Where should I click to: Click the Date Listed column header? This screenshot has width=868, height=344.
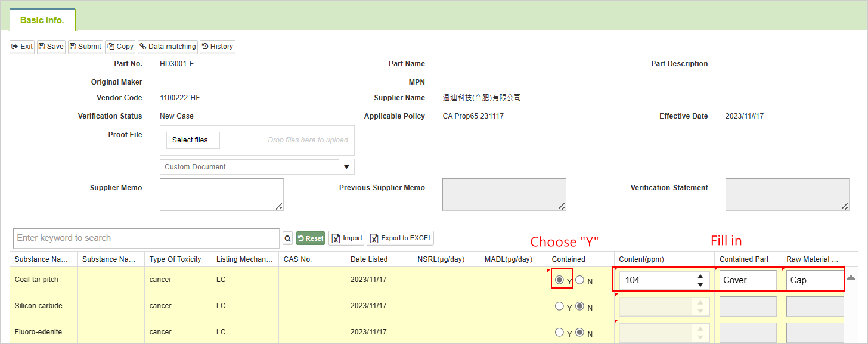pyautogui.click(x=379, y=259)
